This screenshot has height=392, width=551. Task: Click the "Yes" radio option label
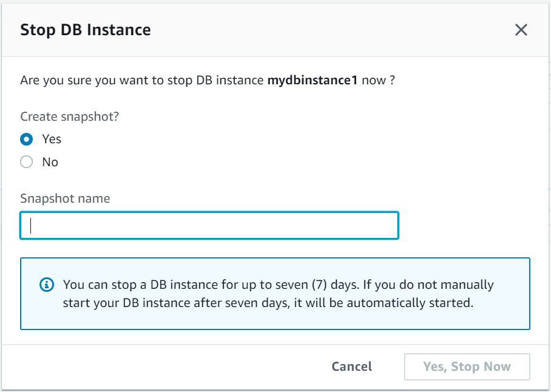coord(52,139)
